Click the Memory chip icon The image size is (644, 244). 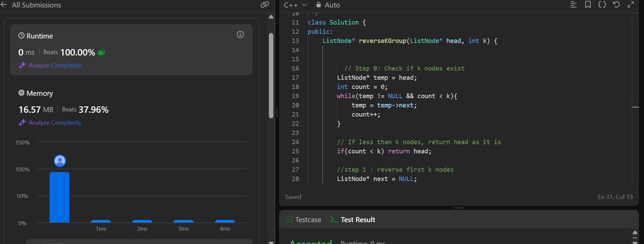coord(21,93)
